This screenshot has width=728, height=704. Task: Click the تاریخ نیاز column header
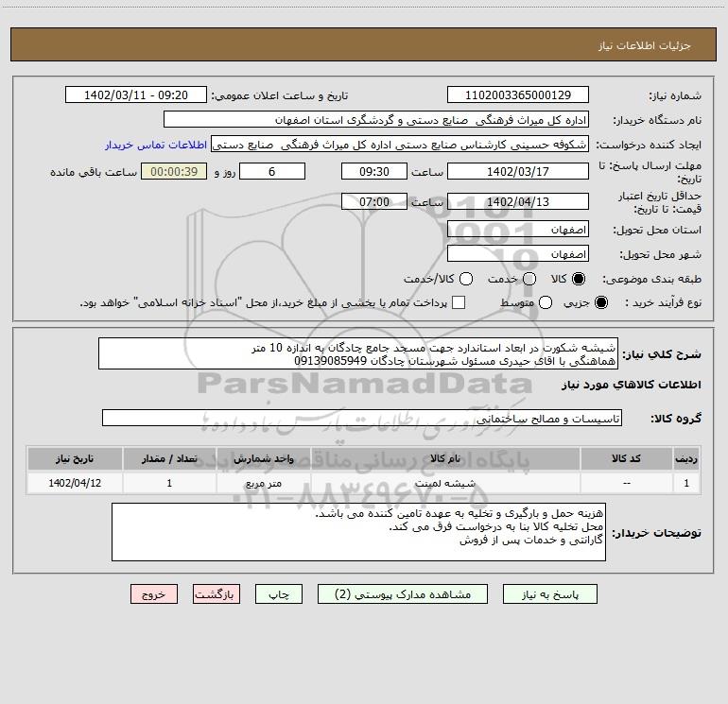click(x=75, y=458)
